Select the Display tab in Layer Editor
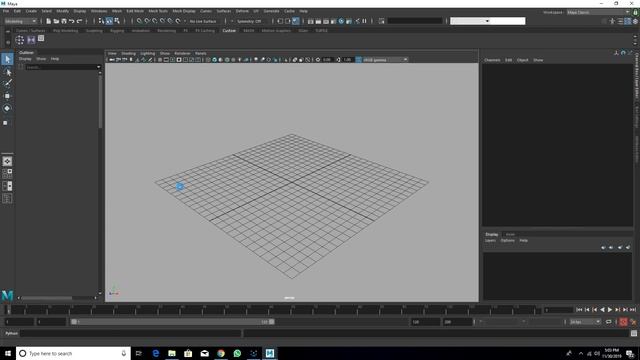Image resolution: width=640 pixels, height=360 pixels. 492,234
